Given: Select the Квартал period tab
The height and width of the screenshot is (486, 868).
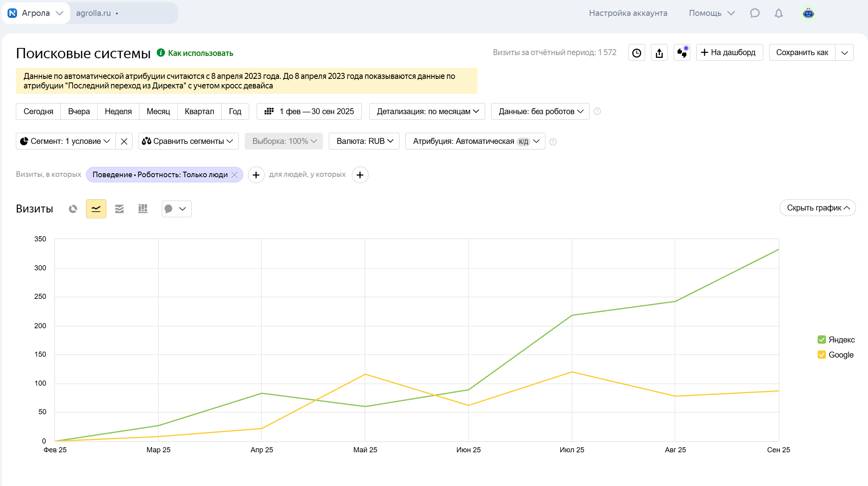Looking at the screenshot, I should (x=200, y=111).
